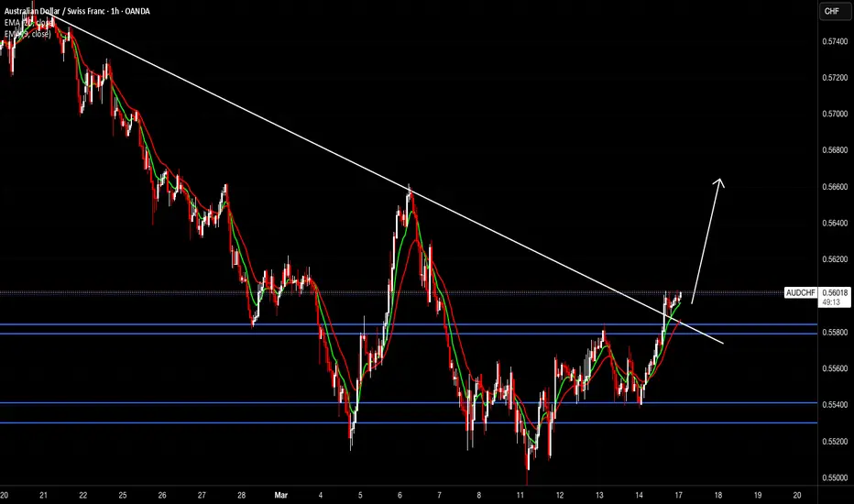854x504 pixels.
Task: Click date 27 on the time axis
Action: click(x=203, y=495)
